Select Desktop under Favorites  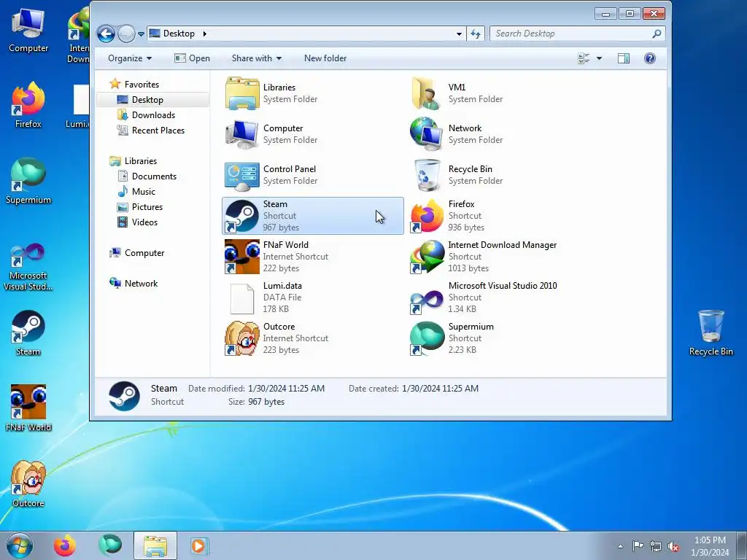pyautogui.click(x=147, y=99)
